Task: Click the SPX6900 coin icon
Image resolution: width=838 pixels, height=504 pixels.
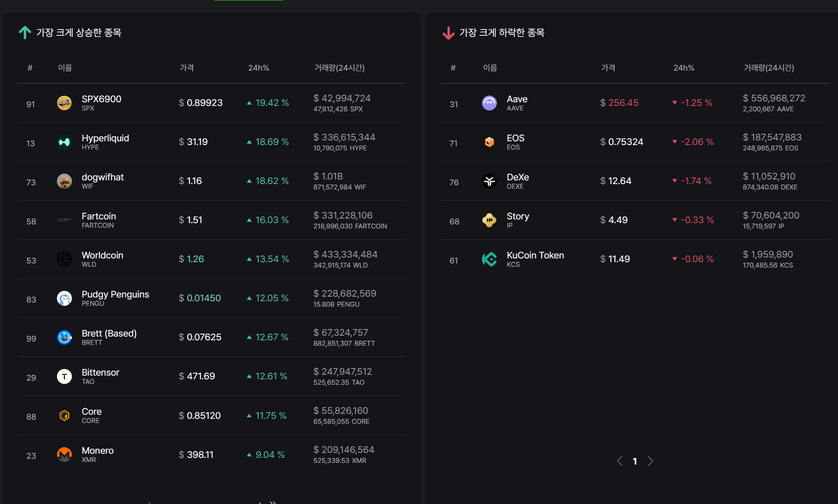Action: pyautogui.click(x=64, y=103)
